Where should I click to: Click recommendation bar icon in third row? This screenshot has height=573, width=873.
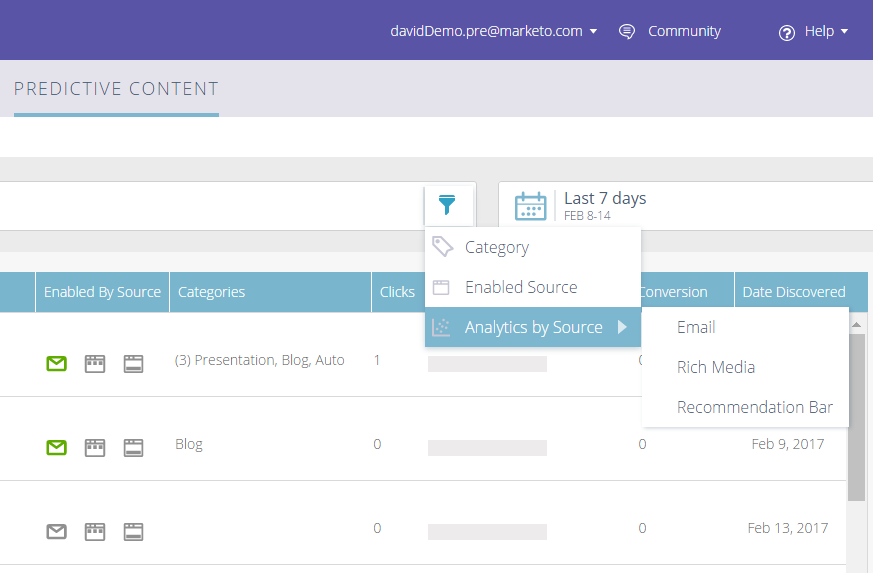point(133,532)
